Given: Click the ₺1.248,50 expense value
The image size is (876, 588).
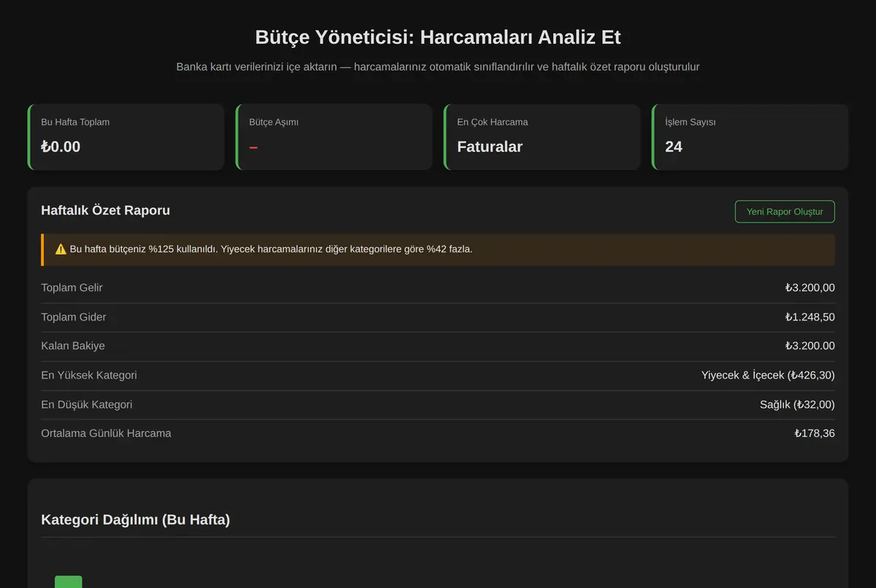Looking at the screenshot, I should point(810,317).
